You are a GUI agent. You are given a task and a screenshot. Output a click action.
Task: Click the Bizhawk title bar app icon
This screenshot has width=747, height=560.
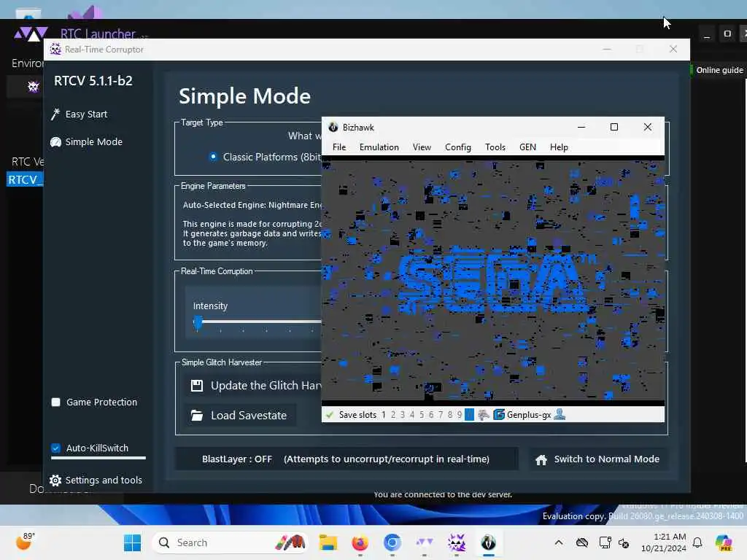333,127
